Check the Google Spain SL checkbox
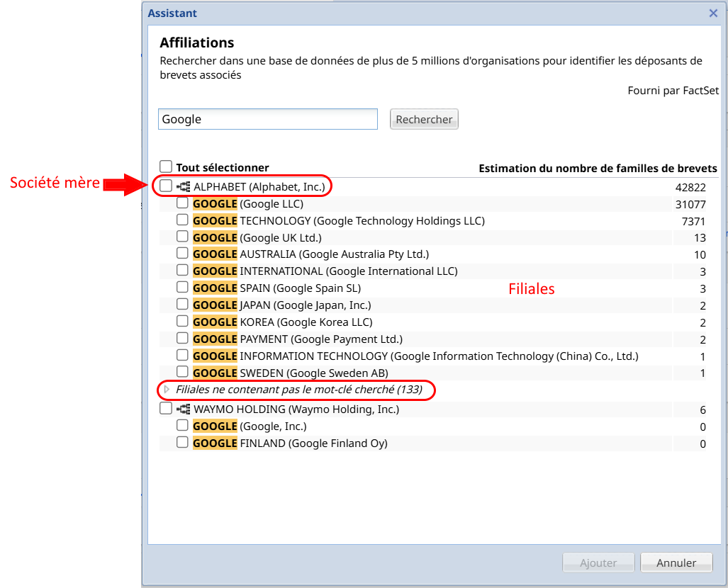 point(182,288)
